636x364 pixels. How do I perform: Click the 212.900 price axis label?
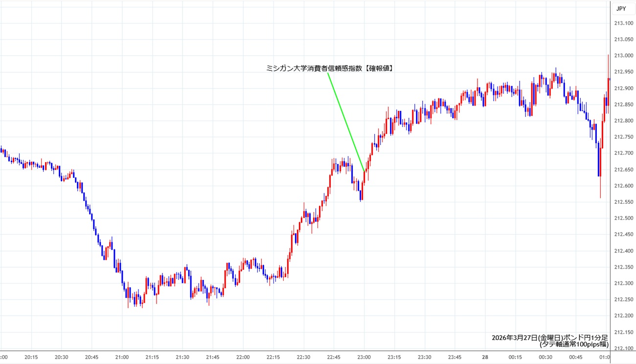pos(623,88)
